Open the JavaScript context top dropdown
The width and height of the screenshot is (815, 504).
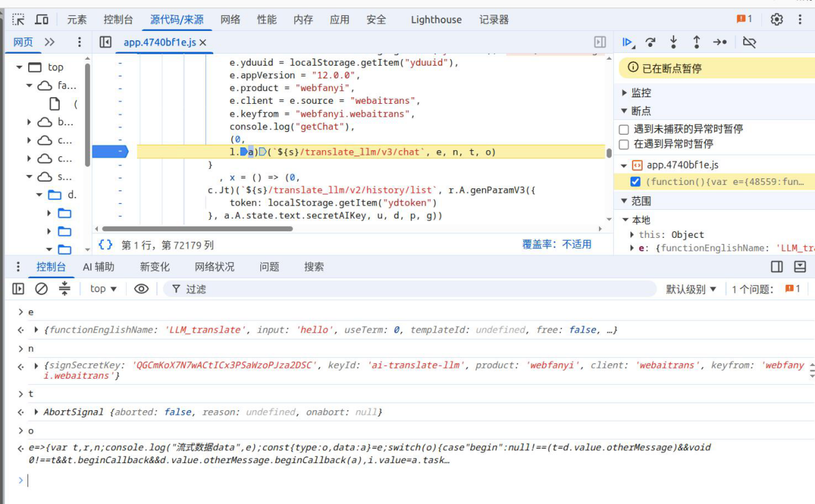[x=103, y=289]
